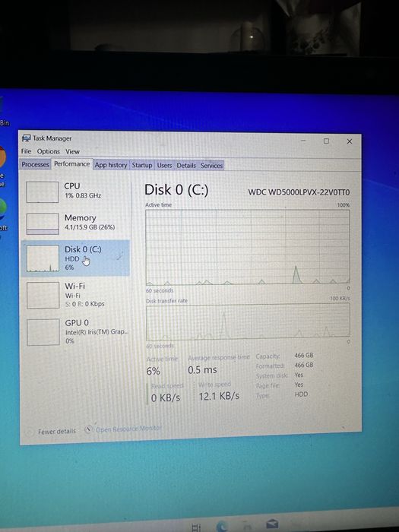
Task: Select the Performance tab
Action: 72,164
